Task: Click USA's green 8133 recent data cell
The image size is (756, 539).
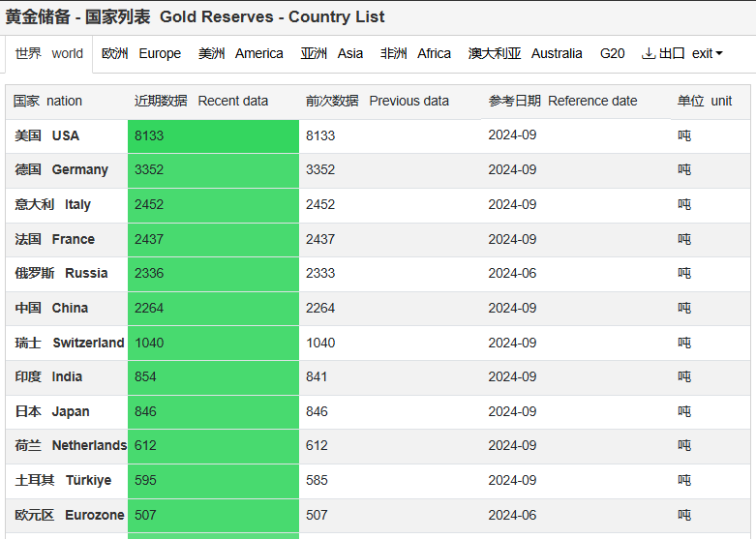Action: [213, 135]
